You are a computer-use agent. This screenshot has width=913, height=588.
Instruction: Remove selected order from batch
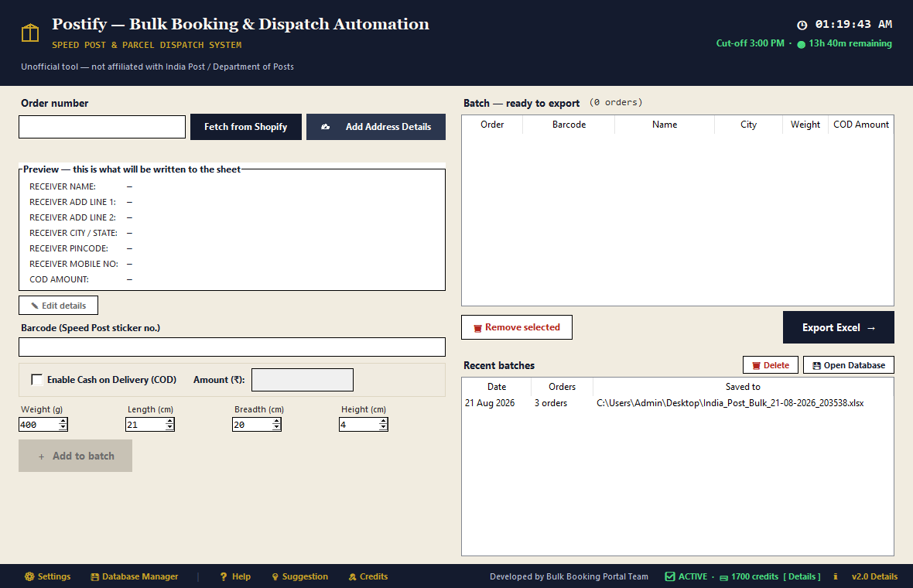click(517, 327)
